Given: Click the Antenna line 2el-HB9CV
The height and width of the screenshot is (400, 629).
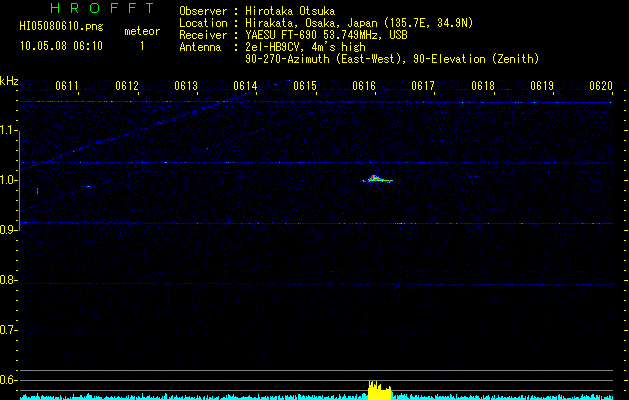Looking at the screenshot, I should [x=305, y=47].
